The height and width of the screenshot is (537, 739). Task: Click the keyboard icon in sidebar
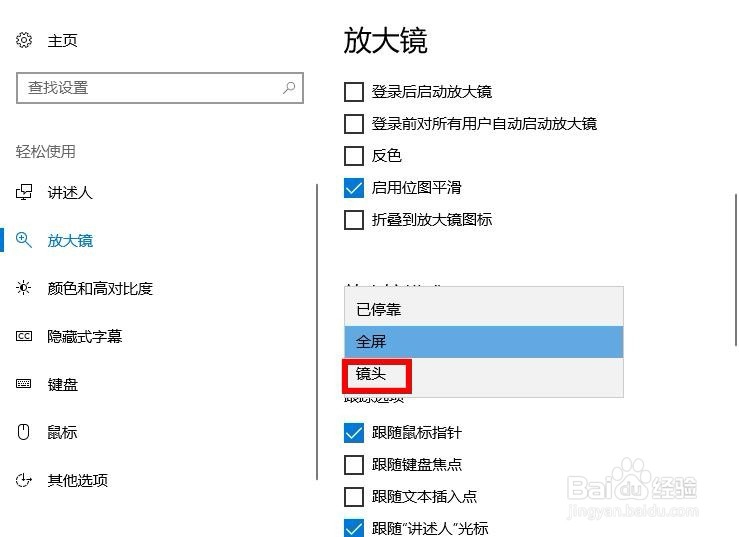click(x=24, y=384)
